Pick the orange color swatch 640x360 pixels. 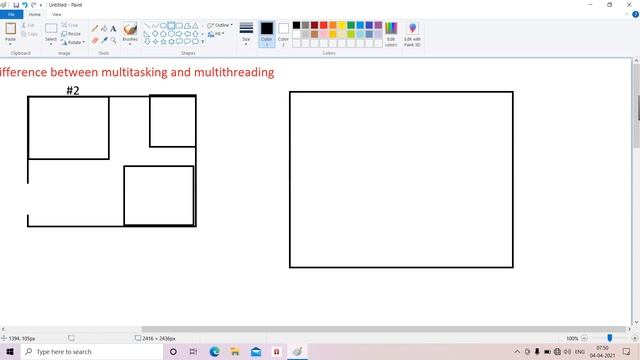pyautogui.click(x=333, y=25)
